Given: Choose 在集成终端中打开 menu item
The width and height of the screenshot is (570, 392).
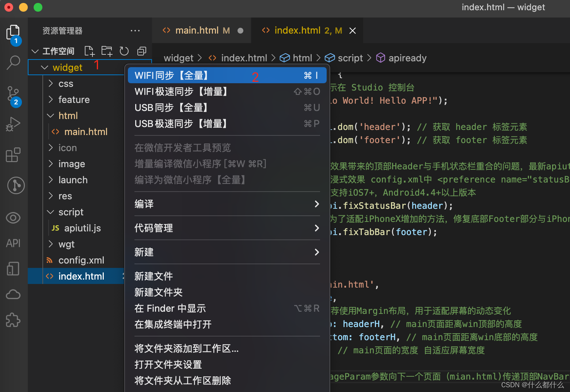Looking at the screenshot, I should pyautogui.click(x=227, y=324).
